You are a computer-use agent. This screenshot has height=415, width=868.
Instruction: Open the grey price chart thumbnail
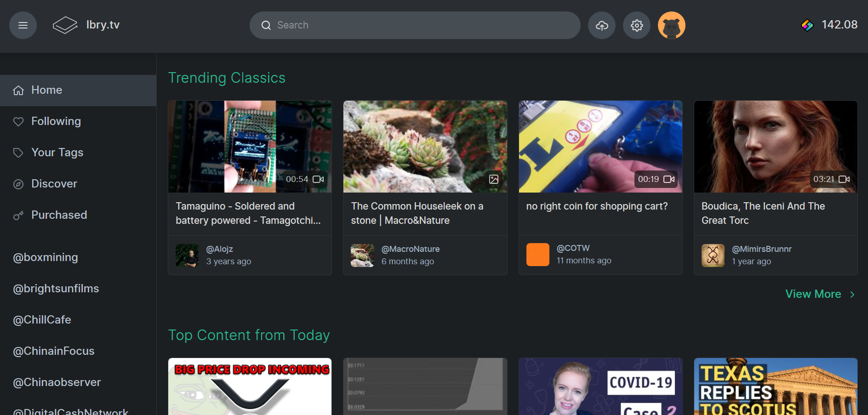pyautogui.click(x=425, y=387)
